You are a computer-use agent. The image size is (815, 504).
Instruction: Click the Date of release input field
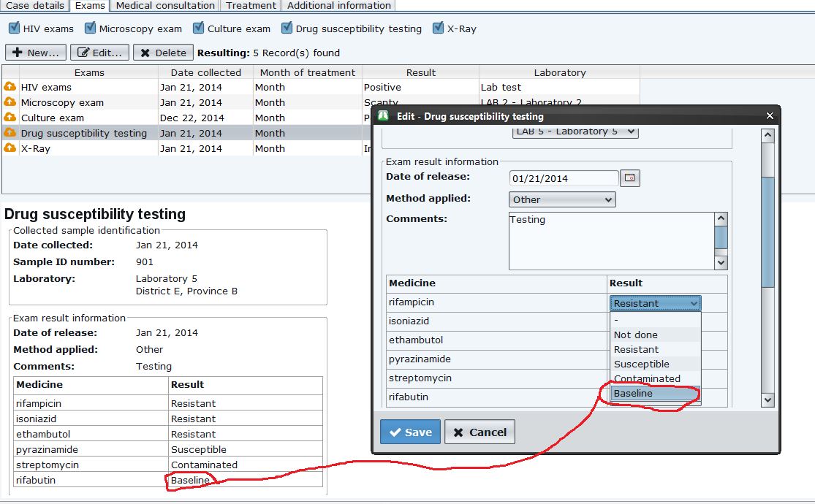tap(564, 178)
